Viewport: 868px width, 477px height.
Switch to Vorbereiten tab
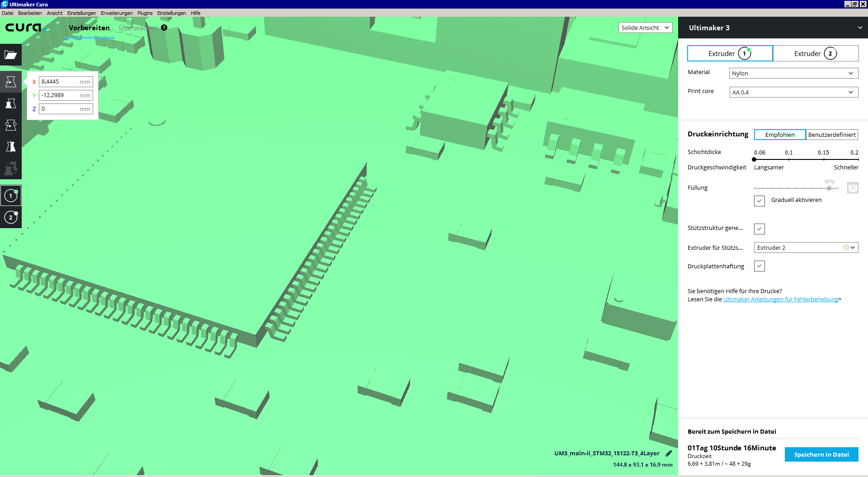click(x=89, y=28)
